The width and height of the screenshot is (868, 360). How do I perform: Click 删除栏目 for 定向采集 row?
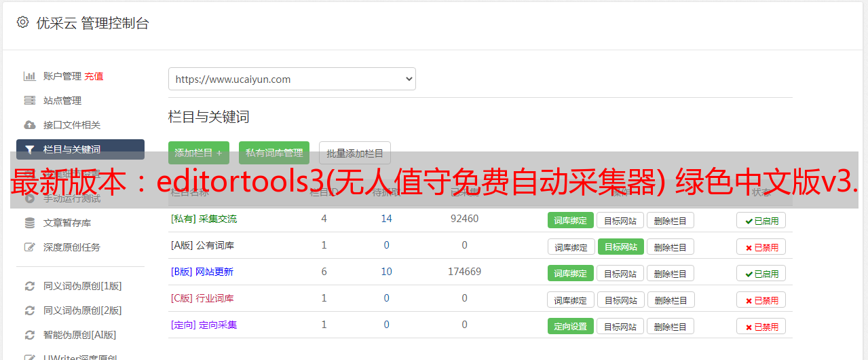click(x=670, y=326)
